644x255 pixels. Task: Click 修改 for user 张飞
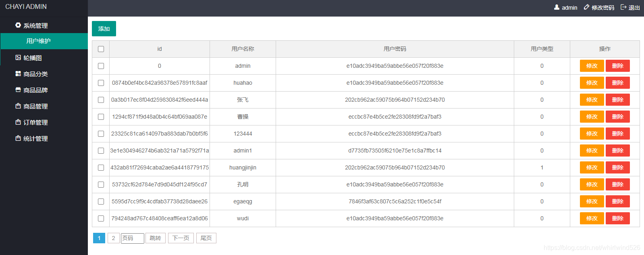(592, 100)
